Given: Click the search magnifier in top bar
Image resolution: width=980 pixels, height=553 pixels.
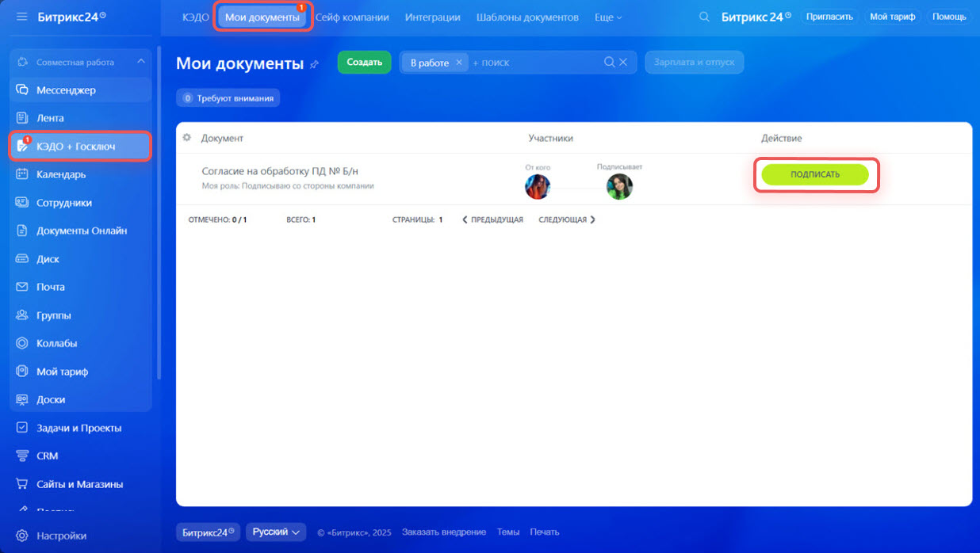Looking at the screenshot, I should click(704, 17).
